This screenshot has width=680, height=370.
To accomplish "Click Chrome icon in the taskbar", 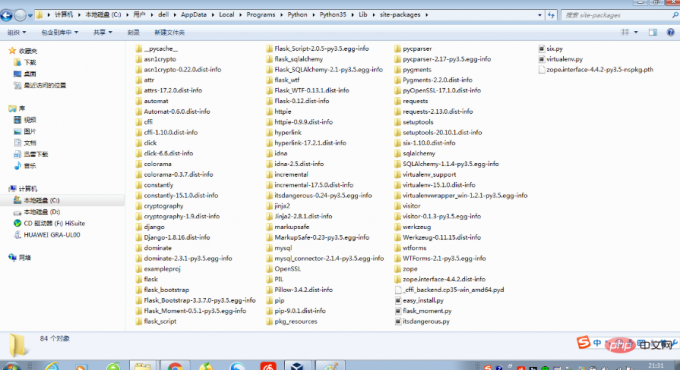I will click(175, 366).
